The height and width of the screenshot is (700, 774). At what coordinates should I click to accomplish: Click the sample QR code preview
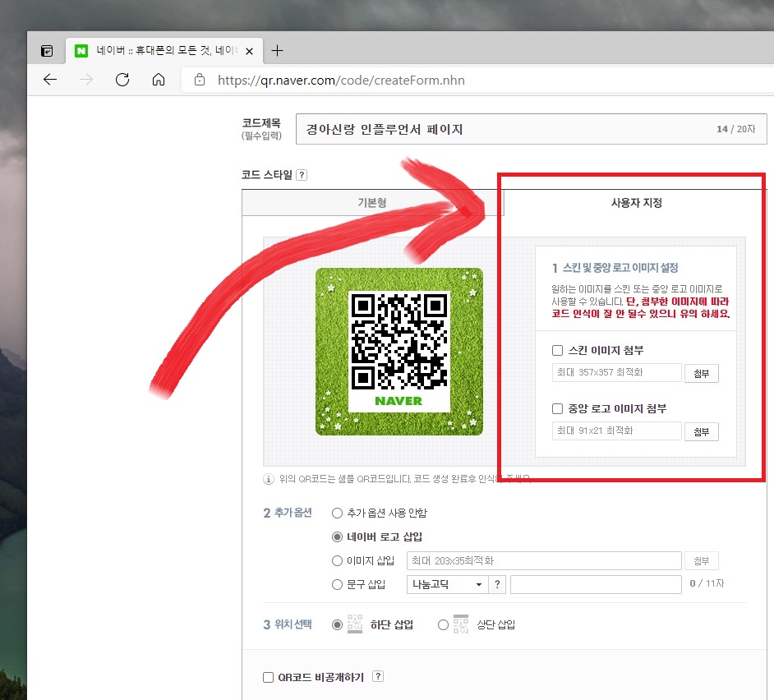399,352
